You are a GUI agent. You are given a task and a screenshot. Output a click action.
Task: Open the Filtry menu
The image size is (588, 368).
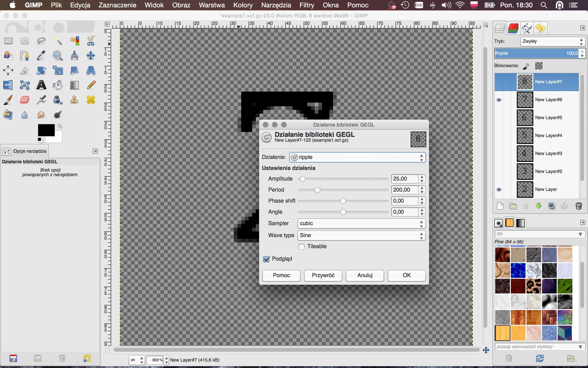[307, 5]
